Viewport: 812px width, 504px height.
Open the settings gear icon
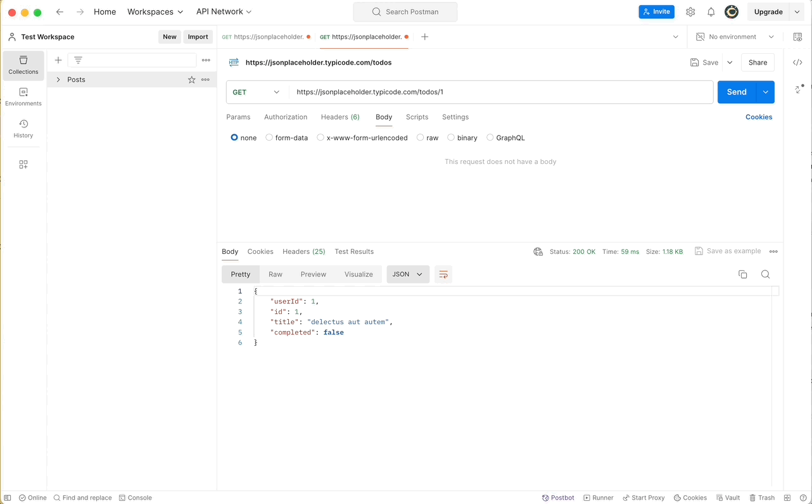pos(690,12)
